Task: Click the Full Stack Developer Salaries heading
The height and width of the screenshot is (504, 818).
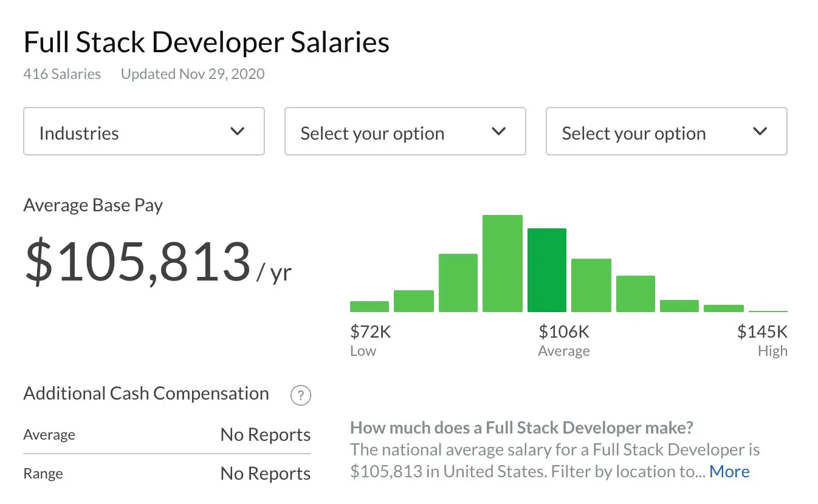Action: 207,43
